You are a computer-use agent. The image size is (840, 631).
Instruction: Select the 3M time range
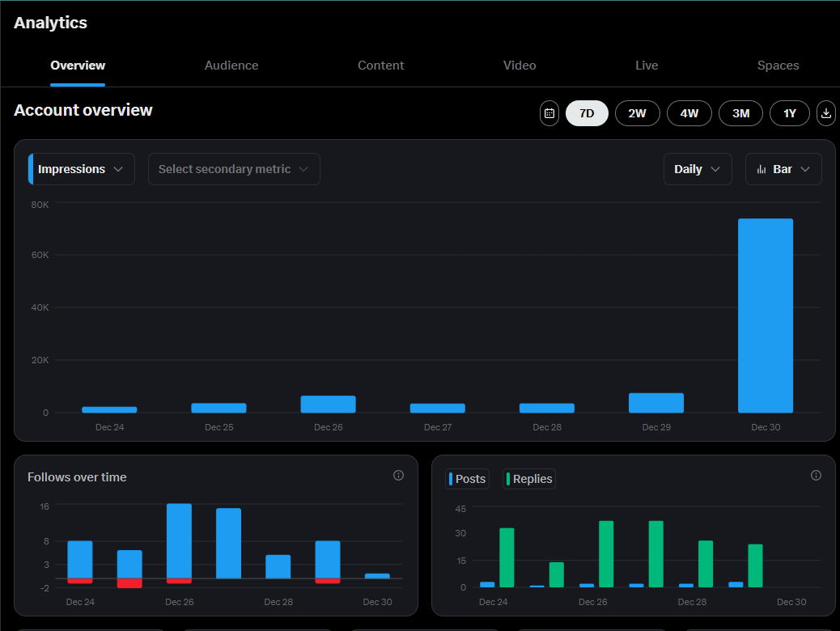click(x=740, y=113)
